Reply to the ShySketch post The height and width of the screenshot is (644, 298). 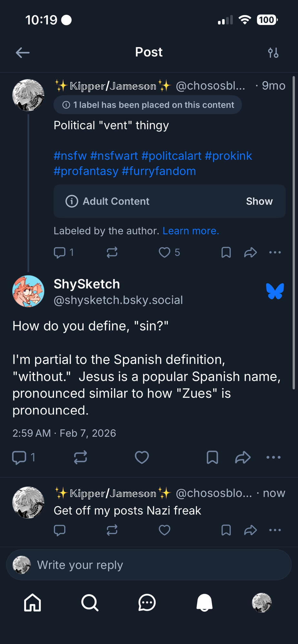(19, 457)
